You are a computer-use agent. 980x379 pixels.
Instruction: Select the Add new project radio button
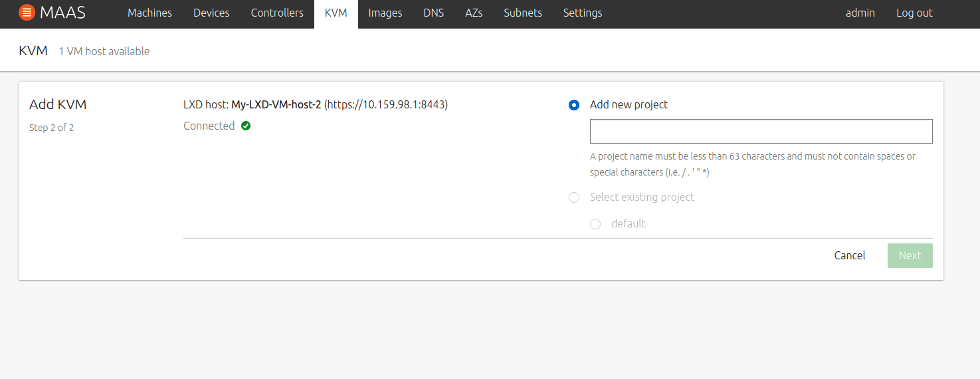574,105
